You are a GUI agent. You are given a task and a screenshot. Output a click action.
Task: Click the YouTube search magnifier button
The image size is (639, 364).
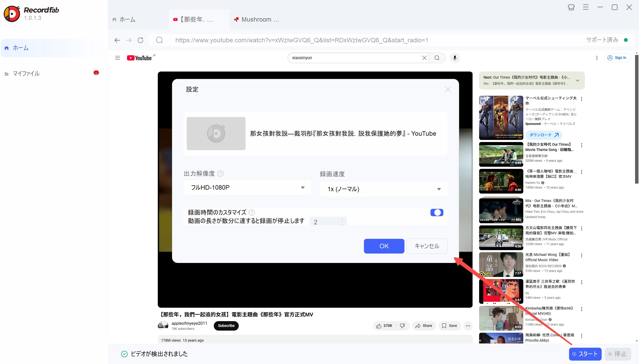[x=437, y=58]
